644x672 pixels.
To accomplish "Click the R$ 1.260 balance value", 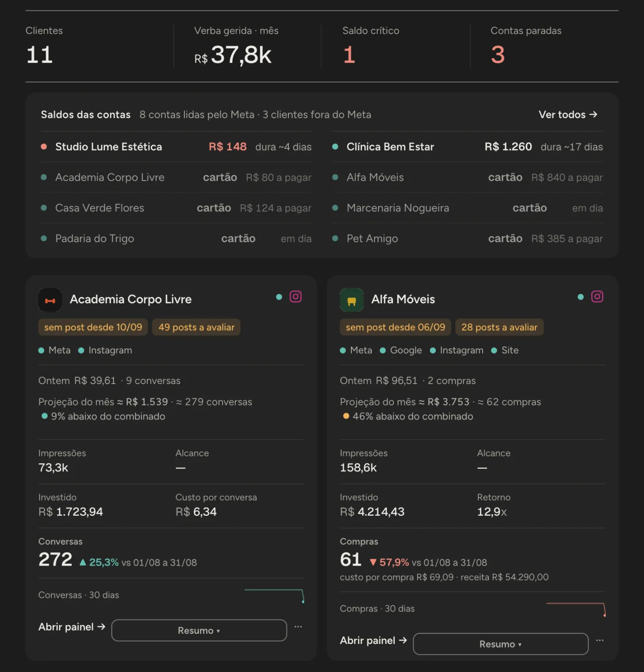I will point(508,147).
